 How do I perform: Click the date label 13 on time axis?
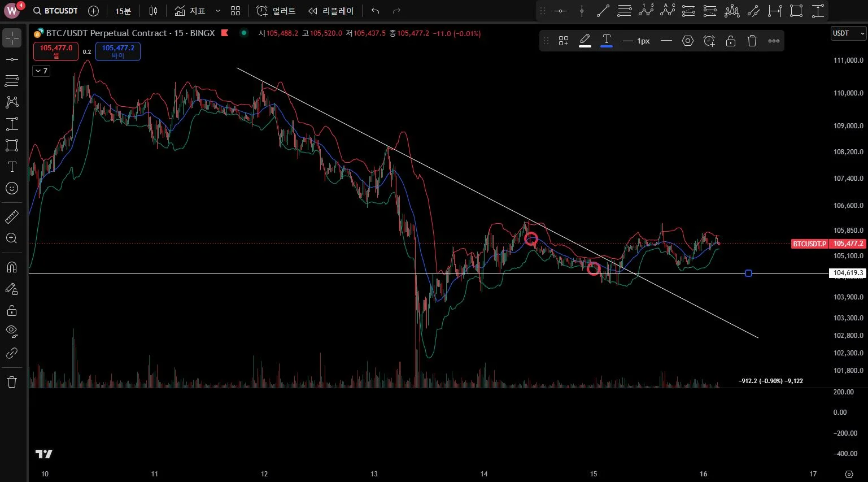point(374,474)
